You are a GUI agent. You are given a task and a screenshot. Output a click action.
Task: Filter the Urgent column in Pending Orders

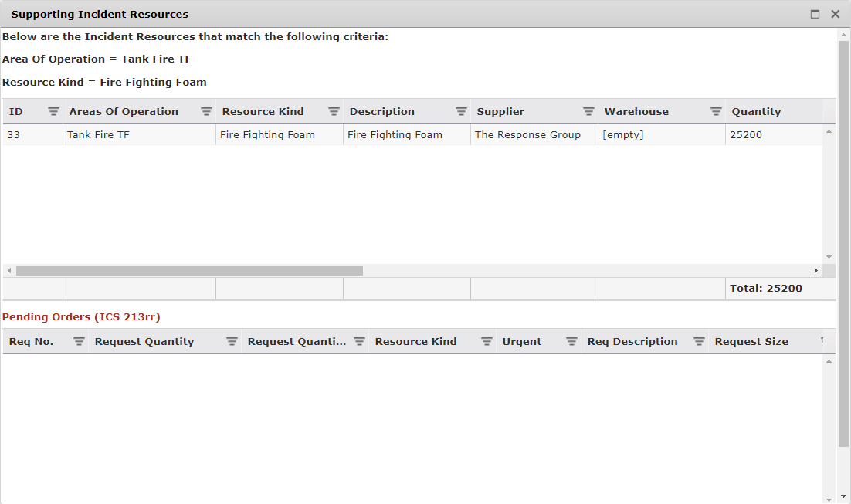[x=571, y=341]
